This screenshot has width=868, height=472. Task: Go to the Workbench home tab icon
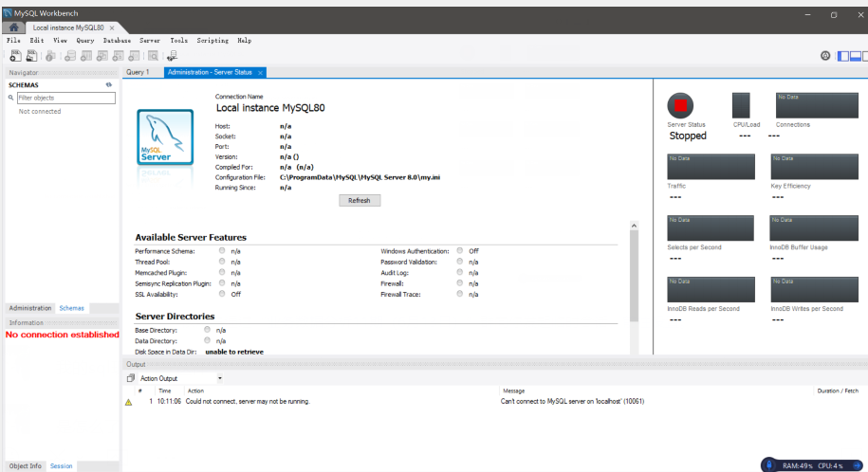14,27
